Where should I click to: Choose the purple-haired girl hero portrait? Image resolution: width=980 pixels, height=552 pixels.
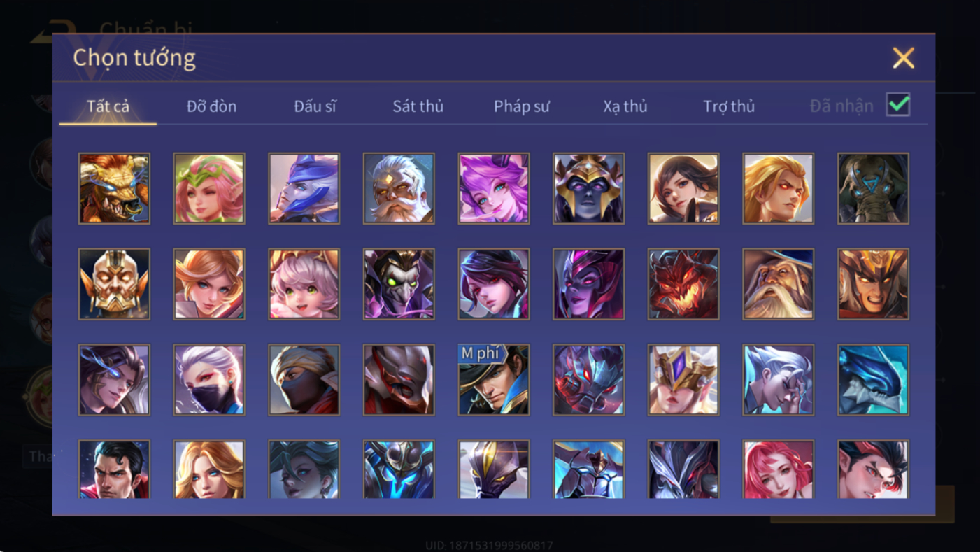(x=494, y=189)
